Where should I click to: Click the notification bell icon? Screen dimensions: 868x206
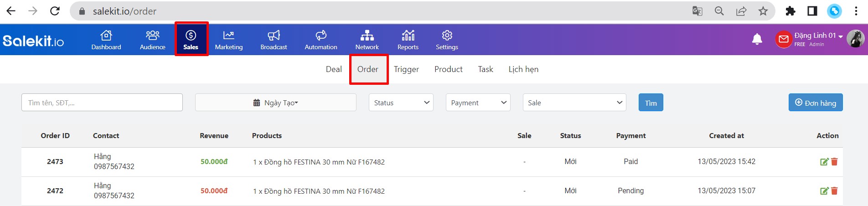pos(757,39)
